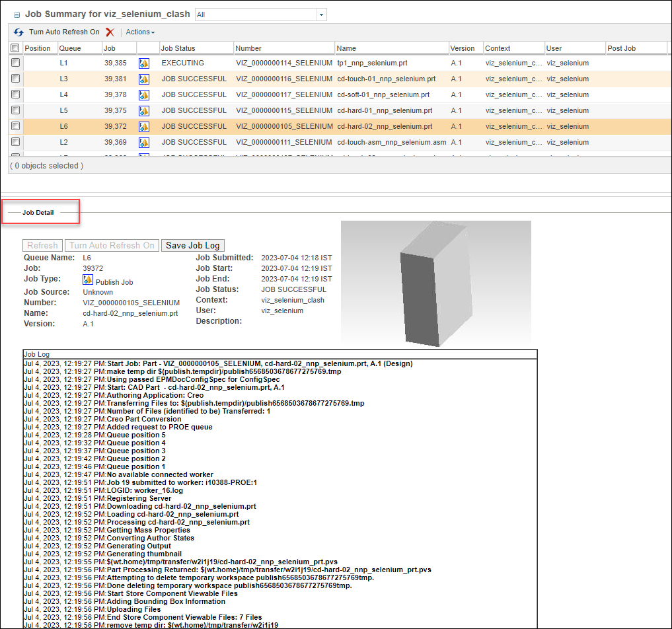
Task: Click log line 'Creo Part Conversion'
Action: coord(144,419)
